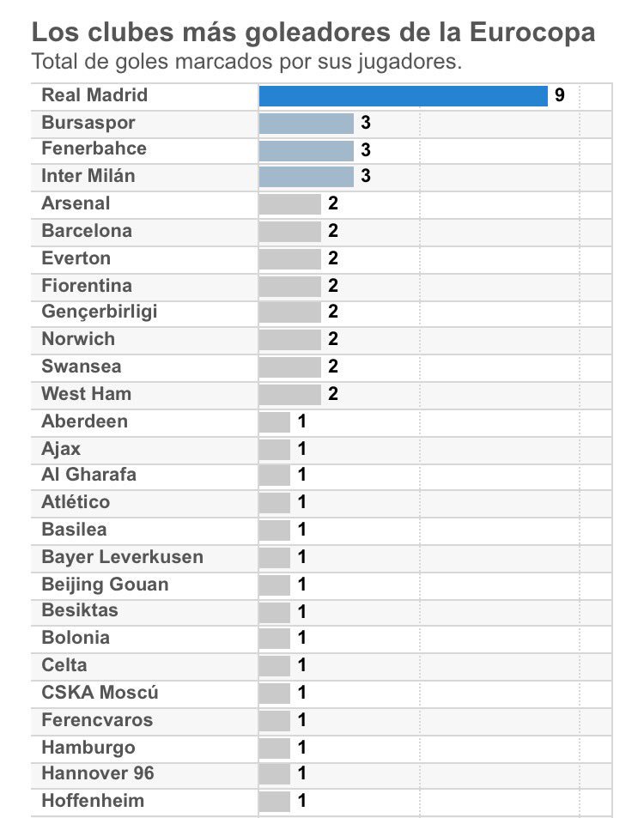This screenshot has height=818, width=644.
Task: Click the Everton club name
Action: pos(76,258)
